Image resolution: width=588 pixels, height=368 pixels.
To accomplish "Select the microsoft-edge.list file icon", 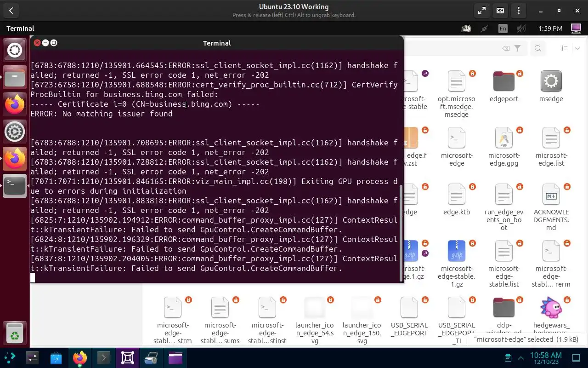I will click(x=551, y=138).
